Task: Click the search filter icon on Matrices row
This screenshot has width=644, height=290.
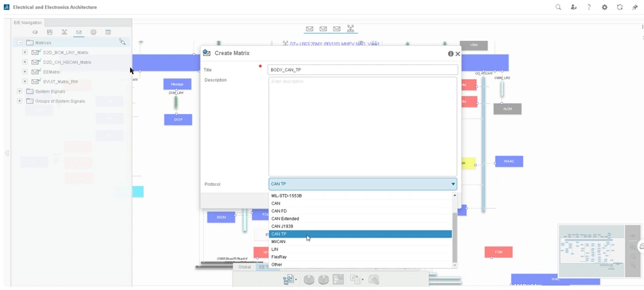Action: click(122, 42)
